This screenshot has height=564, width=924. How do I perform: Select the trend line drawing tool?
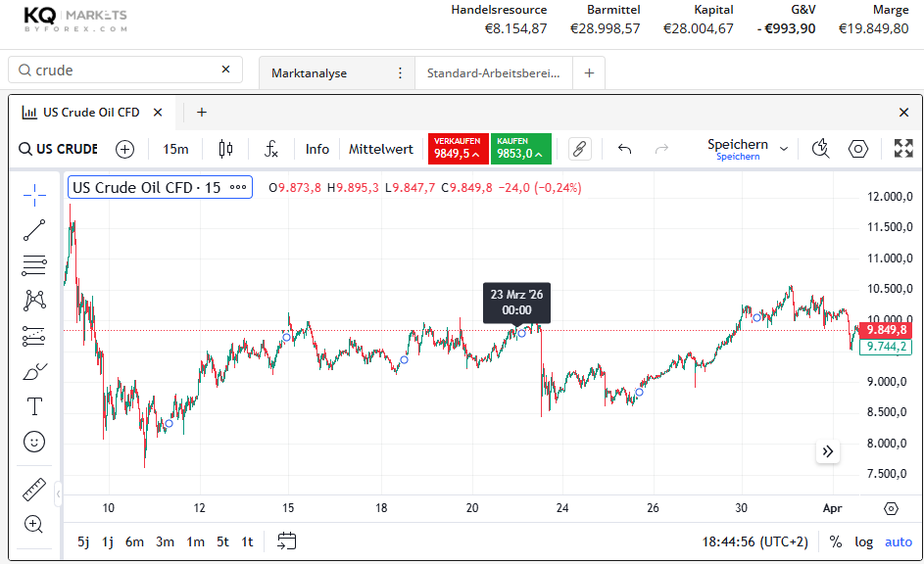(34, 230)
